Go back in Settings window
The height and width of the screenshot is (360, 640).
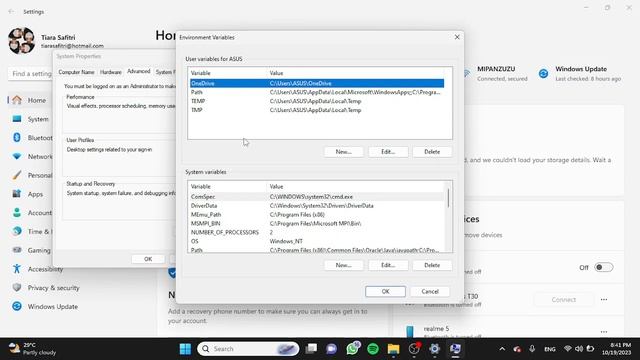click(11, 12)
